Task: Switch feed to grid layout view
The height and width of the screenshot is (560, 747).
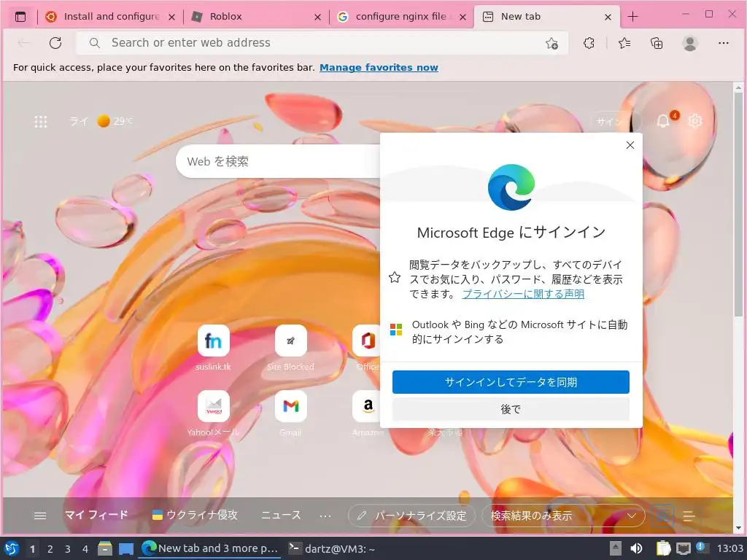Action: tap(664, 516)
